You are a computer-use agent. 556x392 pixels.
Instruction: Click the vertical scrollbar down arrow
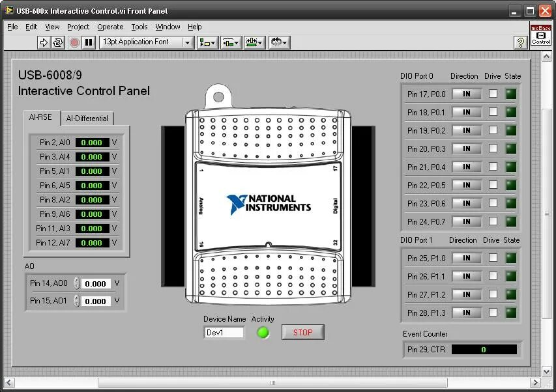(x=547, y=371)
